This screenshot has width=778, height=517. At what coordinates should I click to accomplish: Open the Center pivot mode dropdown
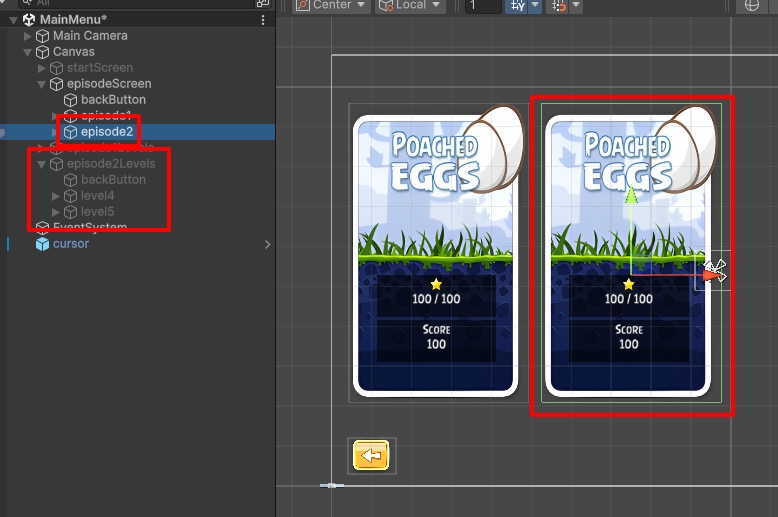pos(331,5)
